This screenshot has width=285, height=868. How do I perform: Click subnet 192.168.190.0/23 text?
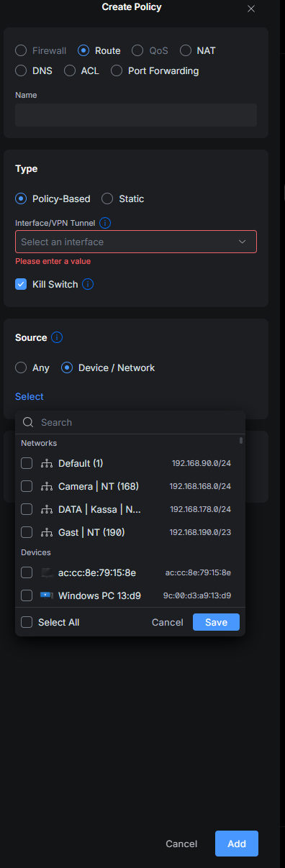pos(201,532)
